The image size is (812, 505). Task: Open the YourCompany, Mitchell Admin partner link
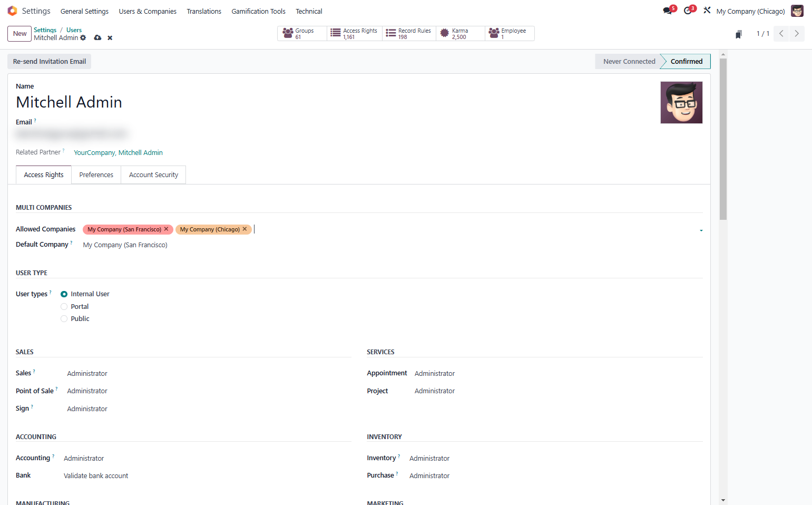click(x=118, y=153)
